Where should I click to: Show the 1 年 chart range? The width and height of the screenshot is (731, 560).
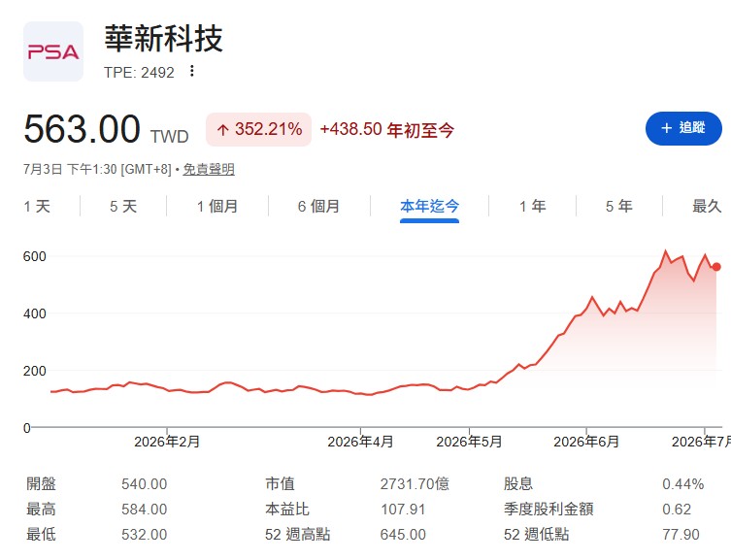[532, 206]
